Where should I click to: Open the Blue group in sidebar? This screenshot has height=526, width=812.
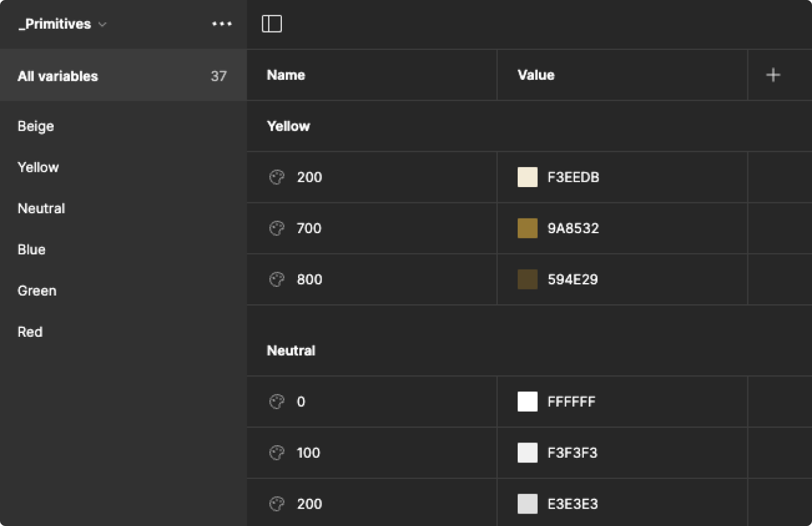click(31, 249)
